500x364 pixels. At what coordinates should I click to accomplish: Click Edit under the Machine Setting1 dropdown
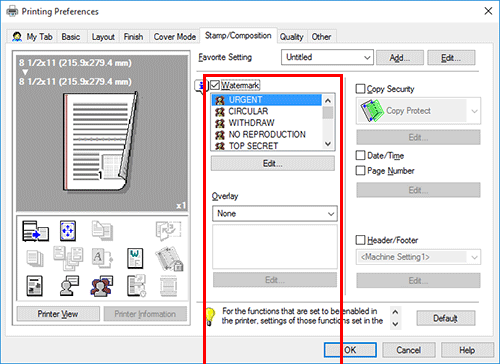point(418,280)
